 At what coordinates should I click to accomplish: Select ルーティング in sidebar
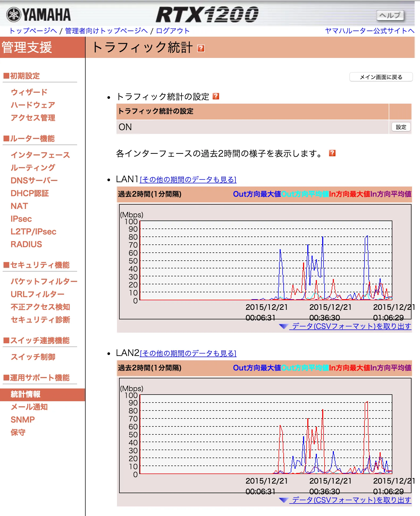tap(33, 168)
